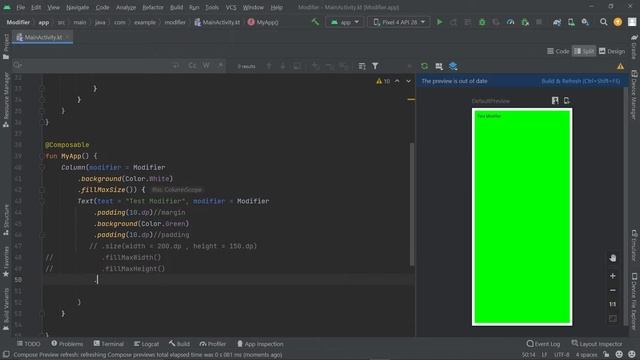Click the Attach Debugger to Android Process icon
This screenshot has width=640, height=360.
pyautogui.click(x=525, y=22)
